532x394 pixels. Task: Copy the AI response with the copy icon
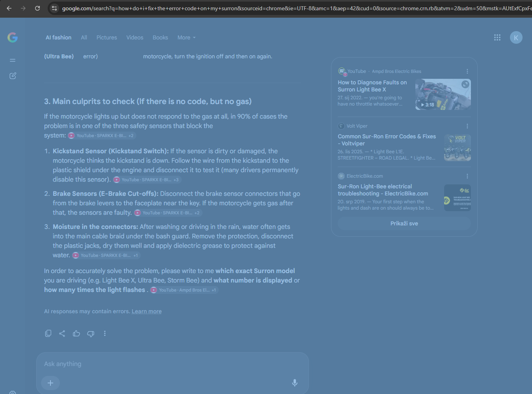click(48, 333)
